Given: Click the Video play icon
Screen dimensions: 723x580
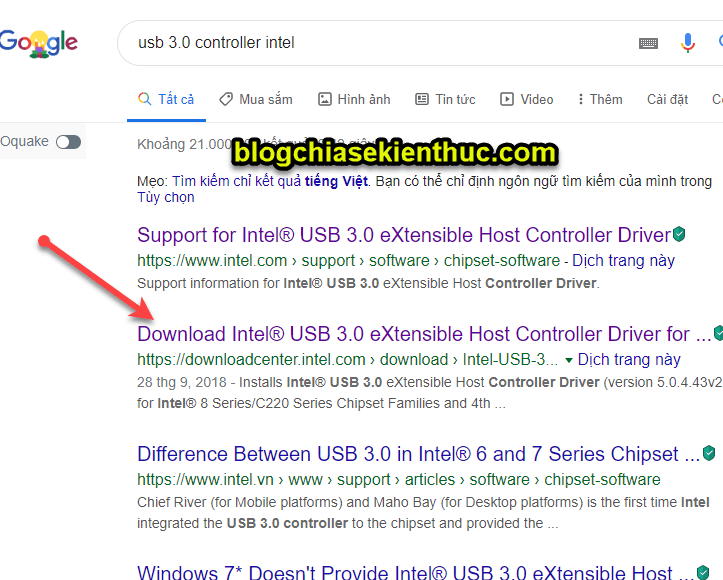Looking at the screenshot, I should pyautogui.click(x=507, y=99).
